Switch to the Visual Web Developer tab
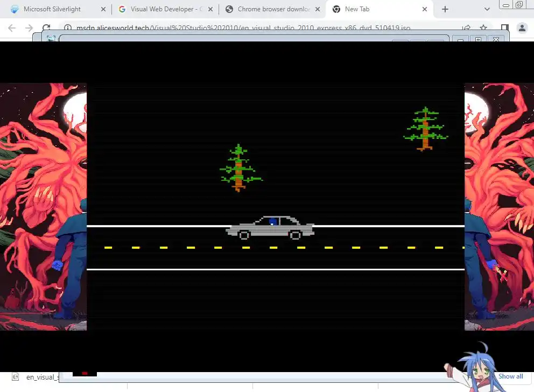 pyautogui.click(x=165, y=9)
